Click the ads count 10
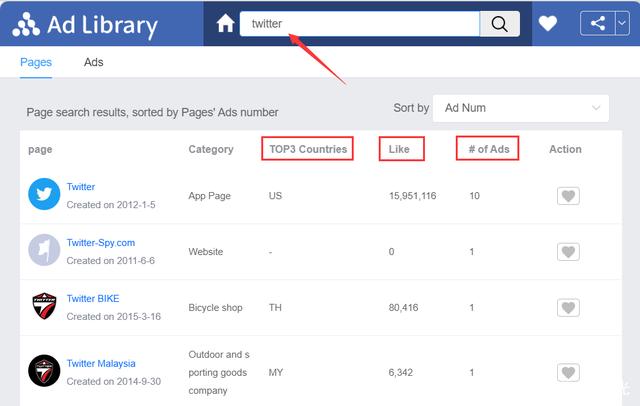 [x=474, y=196]
